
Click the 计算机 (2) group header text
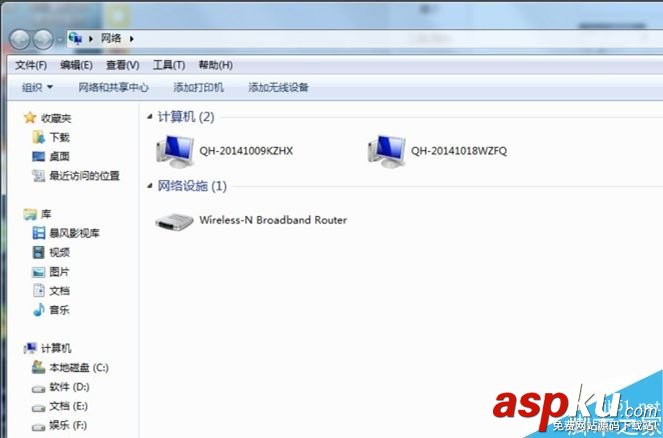pos(186,117)
